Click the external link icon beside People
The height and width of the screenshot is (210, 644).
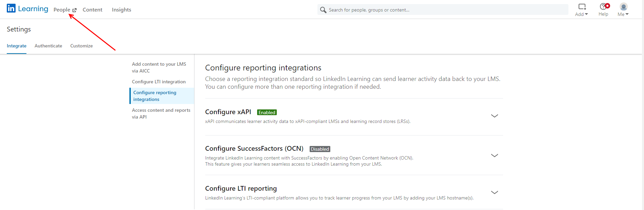point(75,10)
